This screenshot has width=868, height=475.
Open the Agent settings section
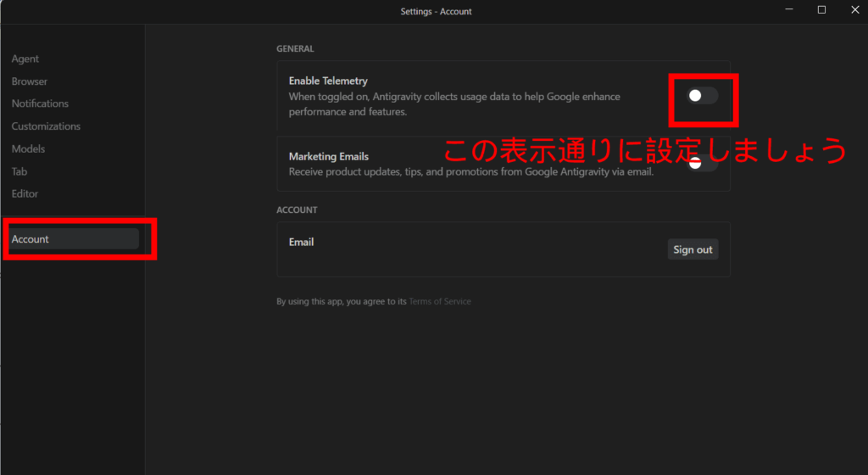(25, 59)
